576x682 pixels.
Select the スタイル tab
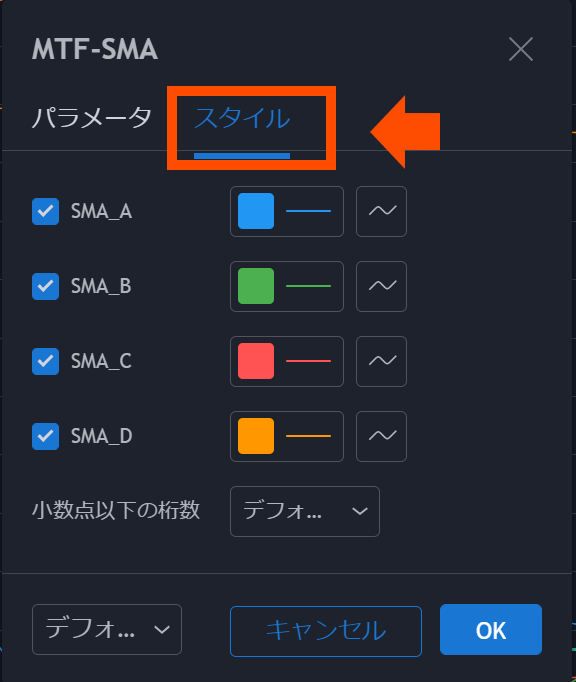(x=242, y=118)
